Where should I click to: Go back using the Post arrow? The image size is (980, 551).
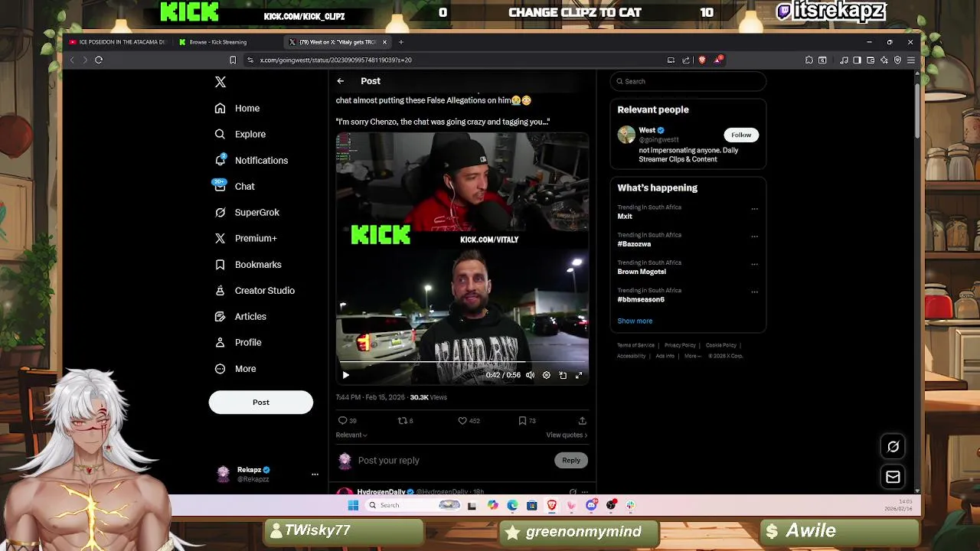click(341, 81)
